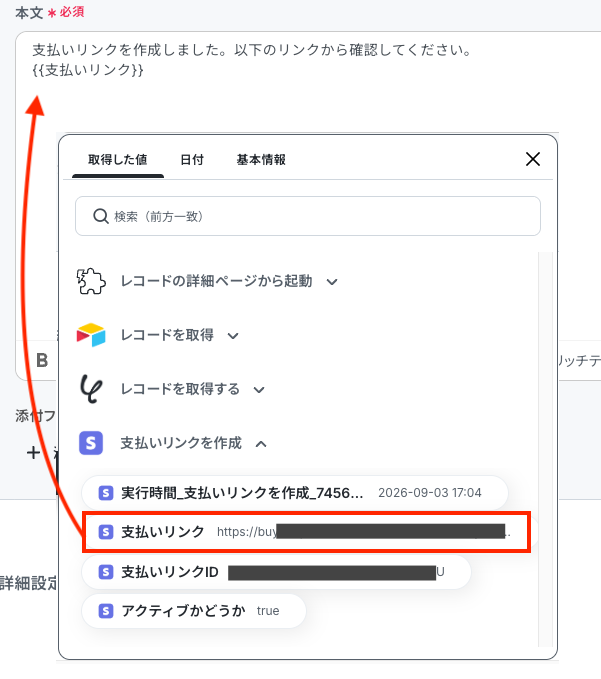Viewport: 601px width, 679px height.
Task: Click the Airtable logo icon
Action: pyautogui.click(x=91, y=335)
